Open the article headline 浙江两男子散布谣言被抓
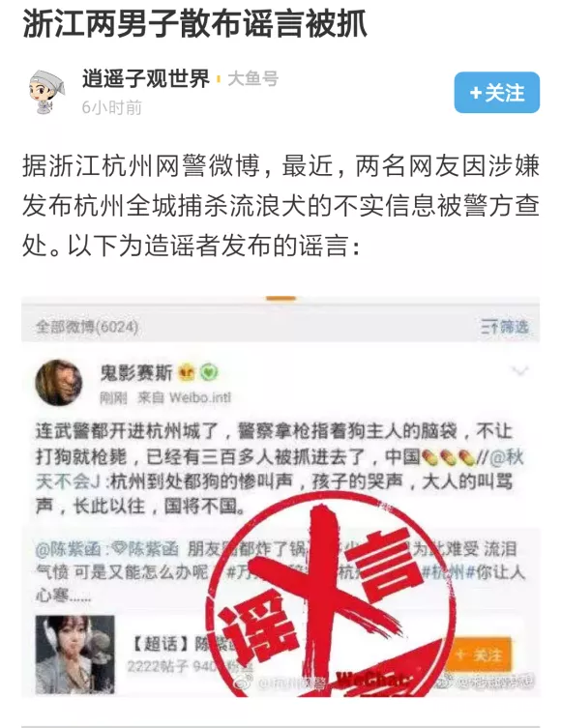 [195, 23]
